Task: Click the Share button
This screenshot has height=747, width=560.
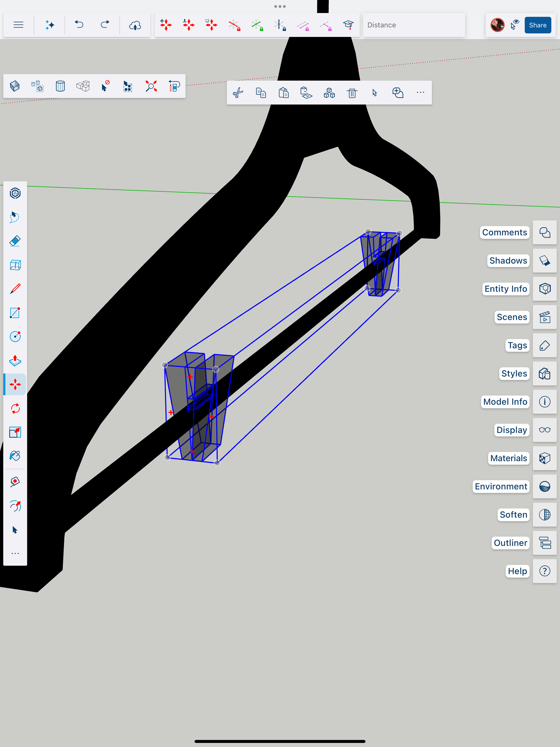Action: pyautogui.click(x=537, y=25)
